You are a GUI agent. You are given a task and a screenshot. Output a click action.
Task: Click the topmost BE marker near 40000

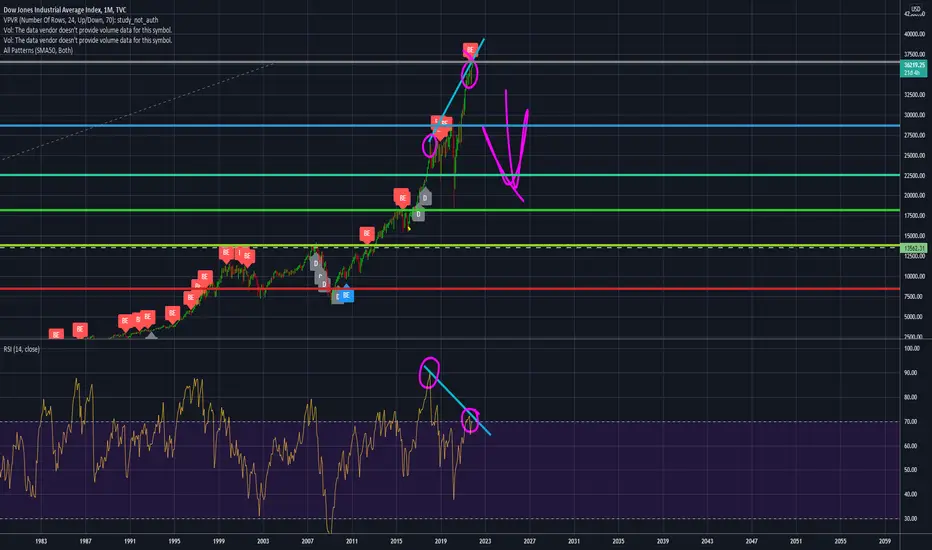[470, 51]
